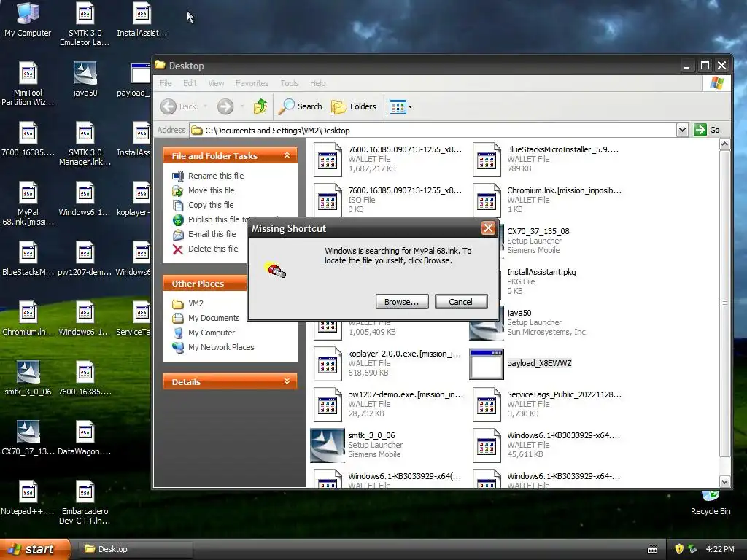Image resolution: width=747 pixels, height=560 pixels.
Task: Open Back button history dropdown arrow
Action: (205, 106)
